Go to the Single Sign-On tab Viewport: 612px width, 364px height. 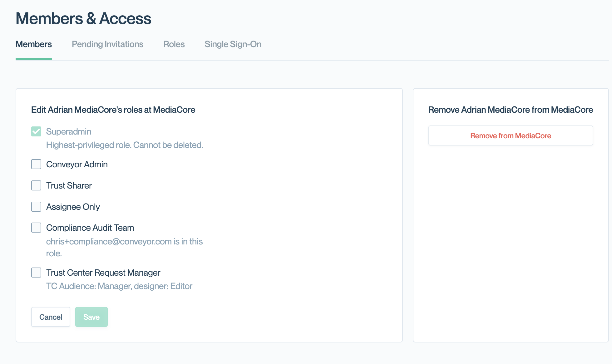tap(233, 44)
